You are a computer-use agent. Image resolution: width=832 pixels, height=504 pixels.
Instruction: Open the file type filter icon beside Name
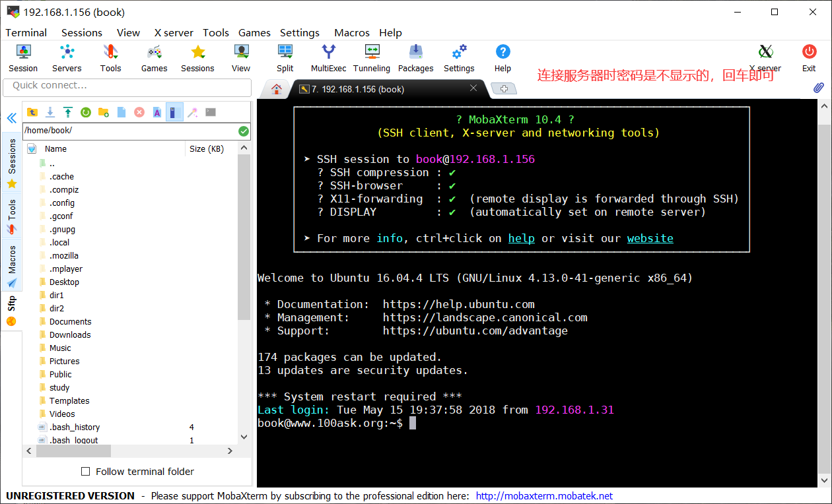[x=31, y=148]
